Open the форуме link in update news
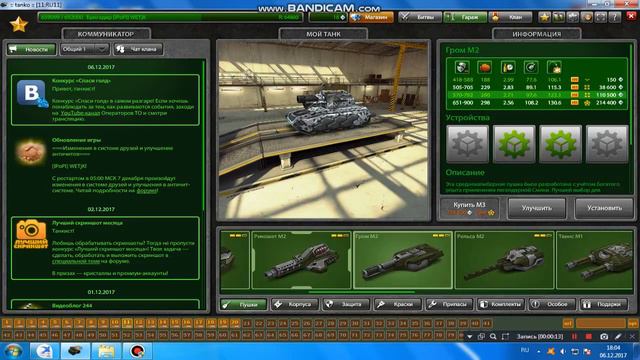Image resolution: width=640 pixels, height=360 pixels. coord(147,191)
